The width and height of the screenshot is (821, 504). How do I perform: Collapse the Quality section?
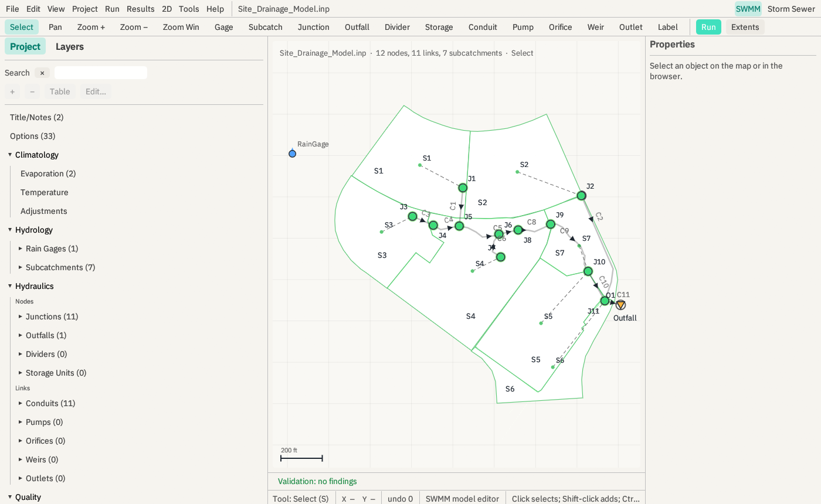click(x=10, y=497)
